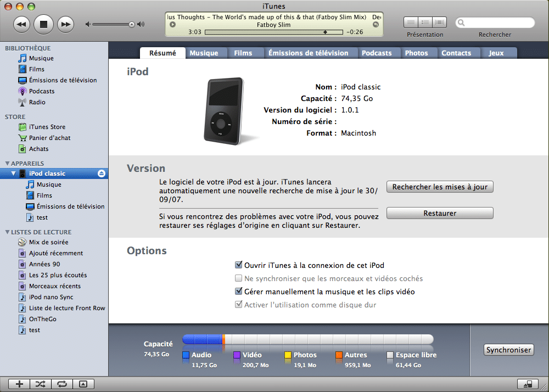Screen dimensions: 549x392
Task: Click the low volume speaker icon
Action: 88,24
